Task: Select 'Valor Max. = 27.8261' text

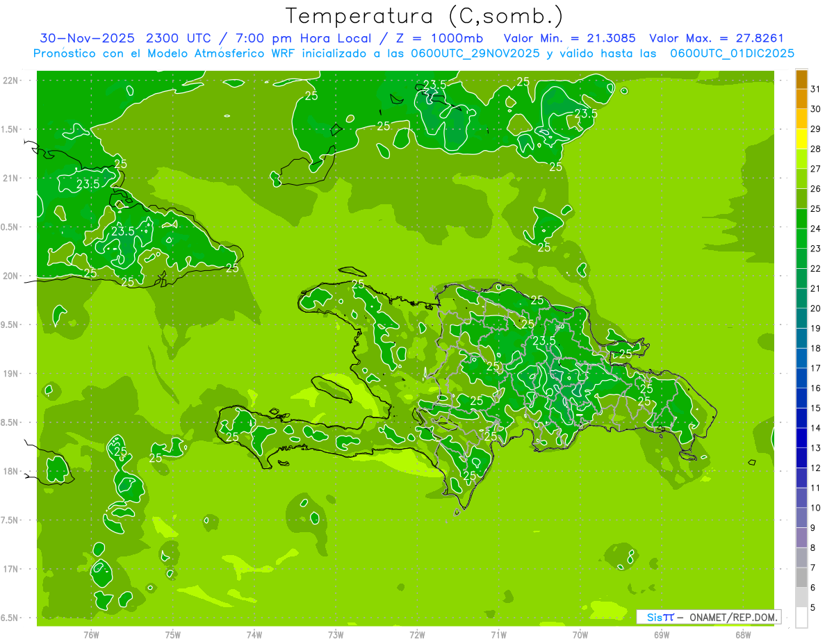Action: (x=717, y=38)
